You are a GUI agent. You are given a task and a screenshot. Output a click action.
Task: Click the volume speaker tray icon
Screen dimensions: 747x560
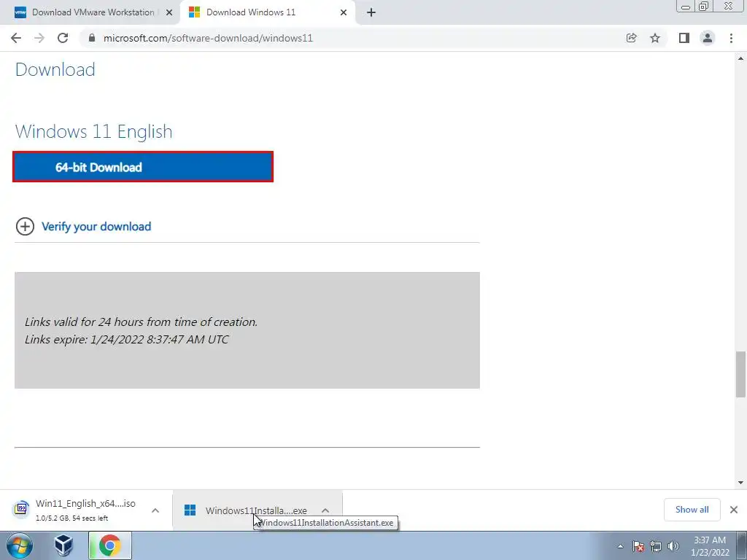point(673,546)
